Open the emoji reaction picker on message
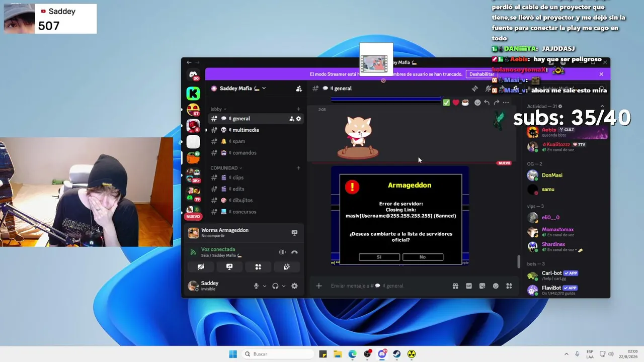Image resolution: width=644 pixels, height=362 pixels. pyautogui.click(x=477, y=103)
